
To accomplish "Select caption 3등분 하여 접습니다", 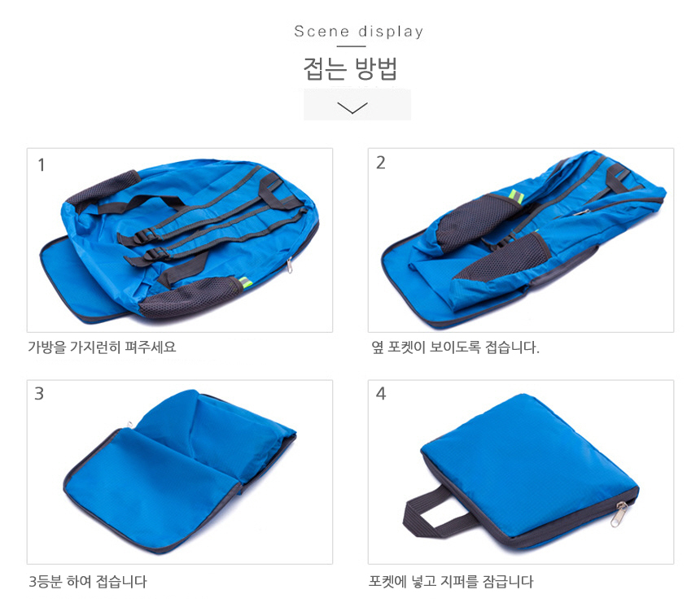I will [88, 582].
